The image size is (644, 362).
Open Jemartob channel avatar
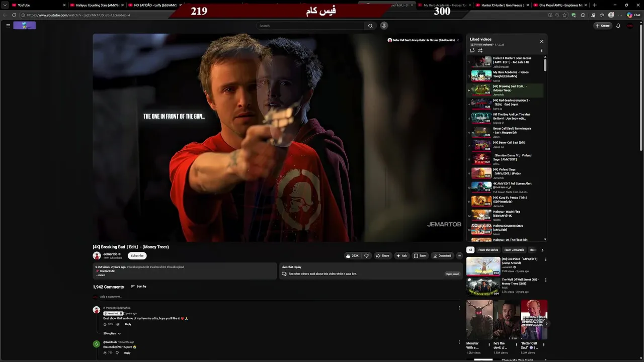pyautogui.click(x=97, y=255)
